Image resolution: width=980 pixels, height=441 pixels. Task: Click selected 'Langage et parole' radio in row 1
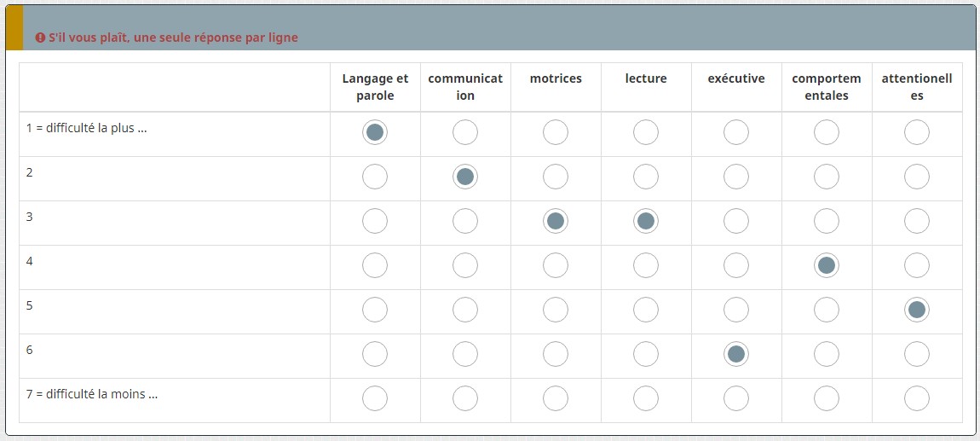pyautogui.click(x=375, y=132)
